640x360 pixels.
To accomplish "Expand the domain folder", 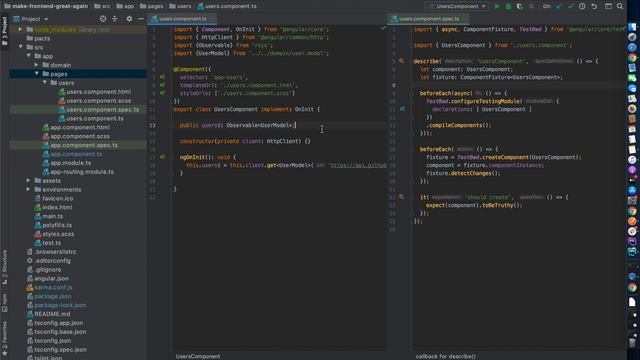I will click(x=36, y=65).
